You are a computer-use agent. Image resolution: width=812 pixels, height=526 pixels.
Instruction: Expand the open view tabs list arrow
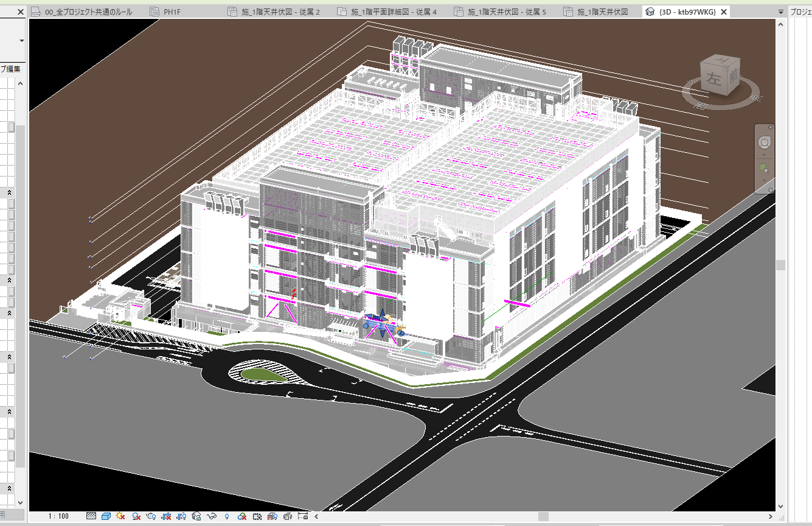coord(780,12)
